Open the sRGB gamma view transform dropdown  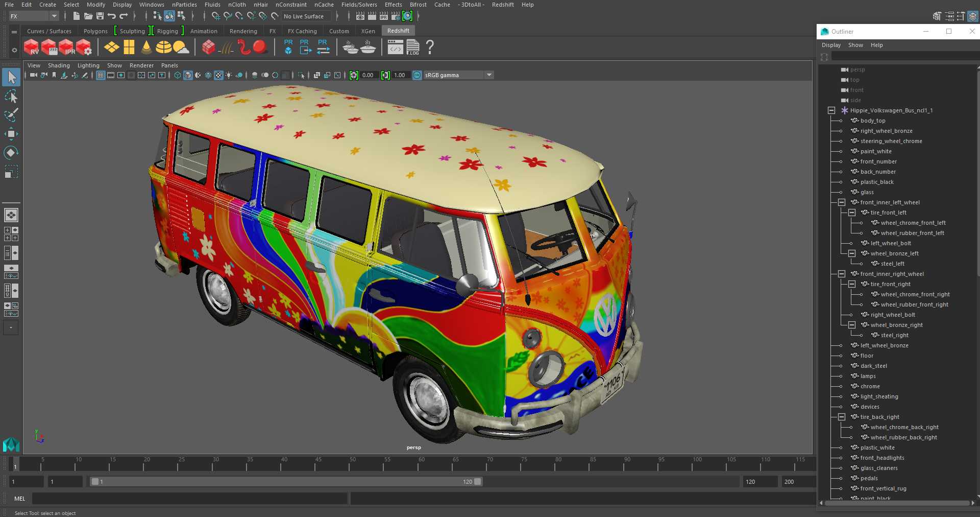click(x=458, y=75)
